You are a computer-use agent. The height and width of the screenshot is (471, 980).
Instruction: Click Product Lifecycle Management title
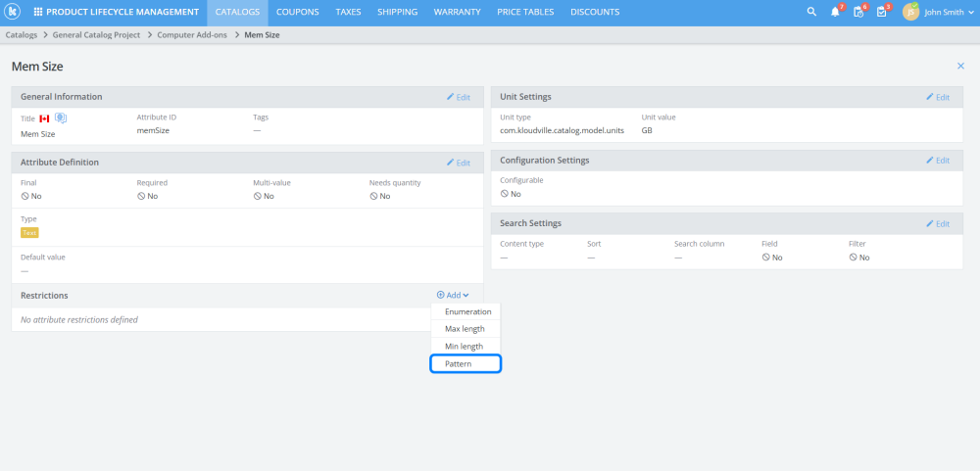click(x=122, y=12)
